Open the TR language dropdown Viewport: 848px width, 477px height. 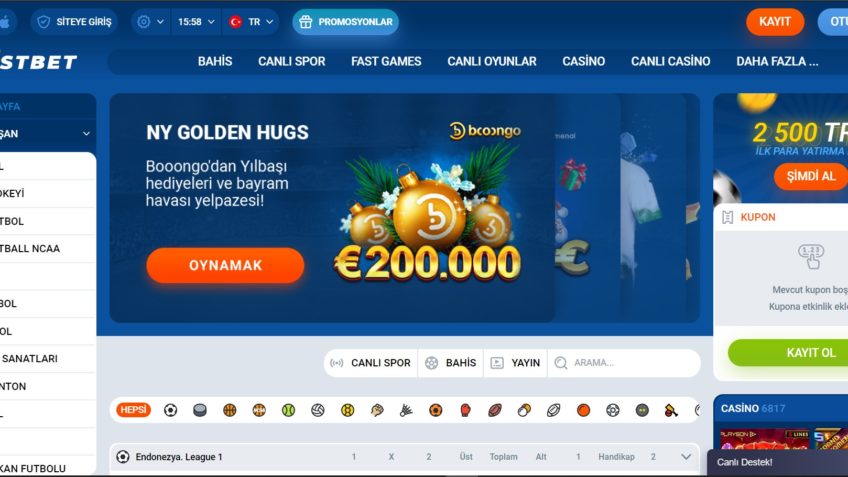251,22
